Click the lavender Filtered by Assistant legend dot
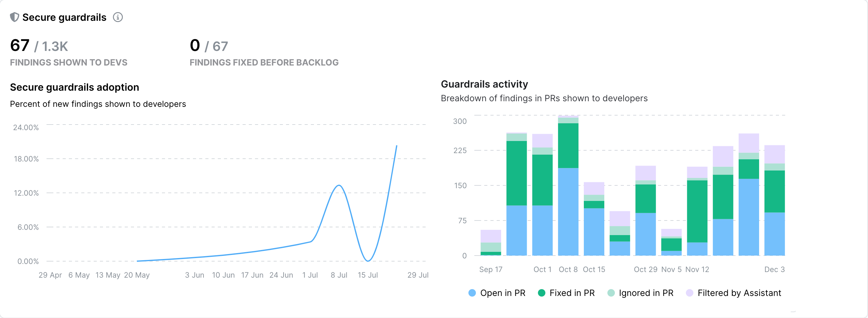 [x=689, y=293]
